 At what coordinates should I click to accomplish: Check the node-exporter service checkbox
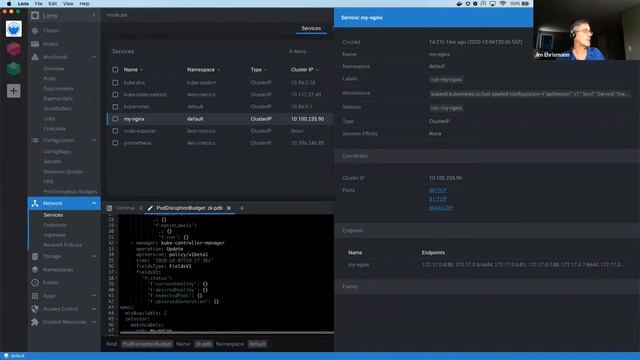coord(116,131)
